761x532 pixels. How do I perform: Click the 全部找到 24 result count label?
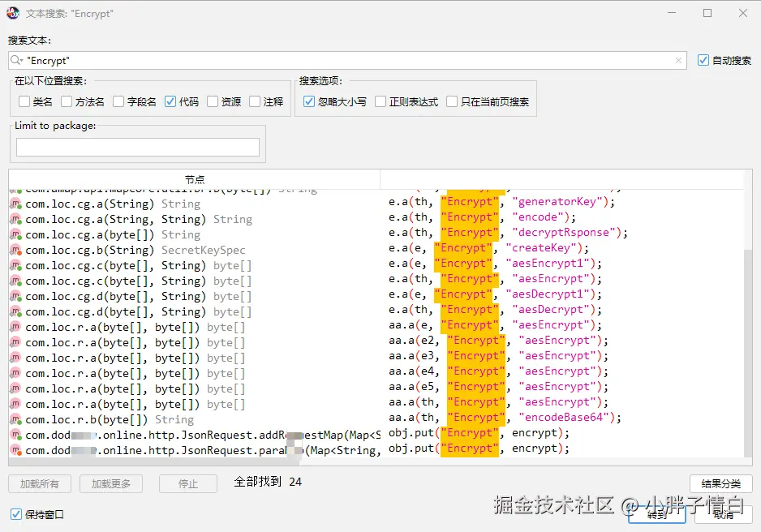tap(268, 482)
